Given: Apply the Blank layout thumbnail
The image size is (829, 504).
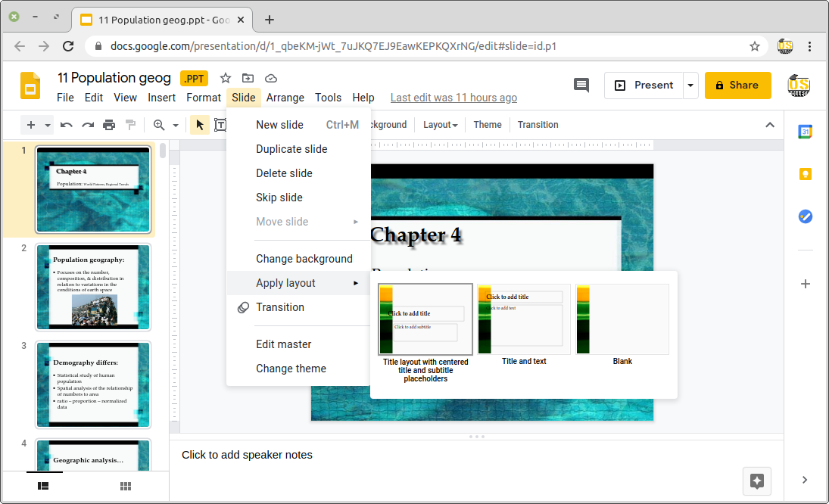Looking at the screenshot, I should pyautogui.click(x=622, y=319).
